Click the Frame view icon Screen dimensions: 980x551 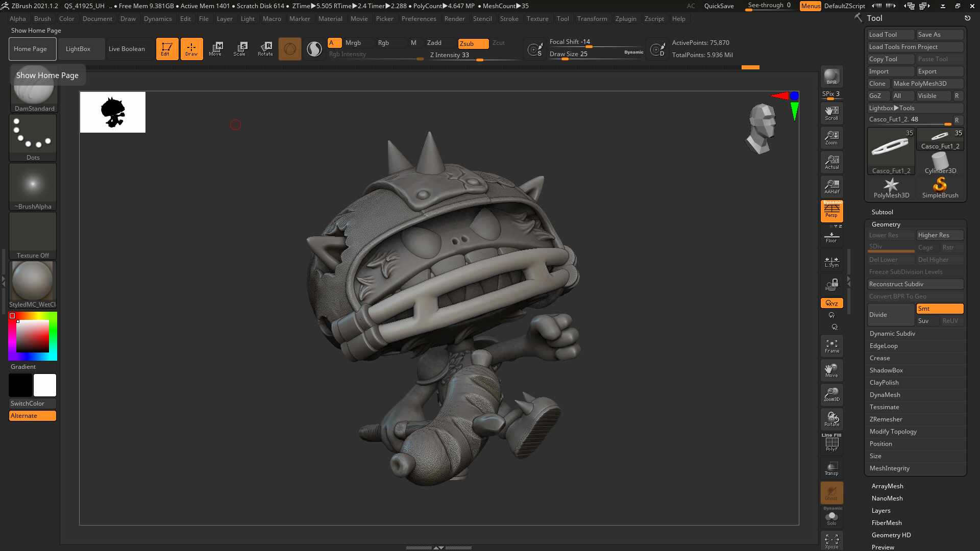point(831,346)
